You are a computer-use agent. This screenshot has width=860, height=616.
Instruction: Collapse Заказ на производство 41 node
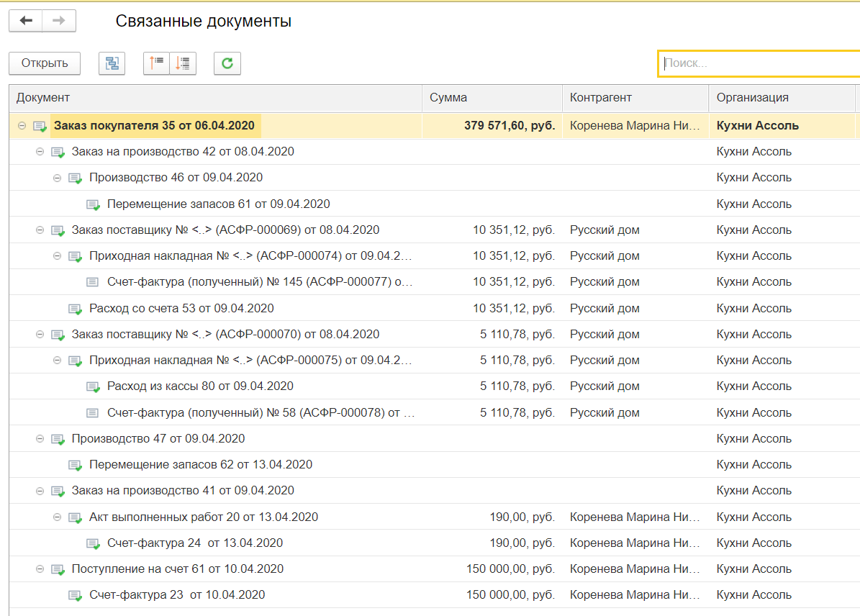tap(40, 491)
